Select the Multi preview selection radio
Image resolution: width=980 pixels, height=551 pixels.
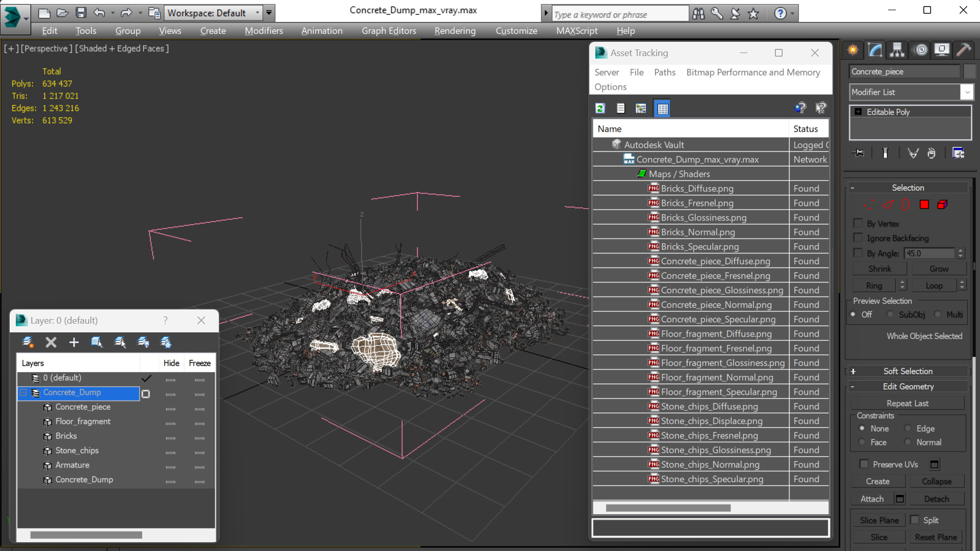938,314
